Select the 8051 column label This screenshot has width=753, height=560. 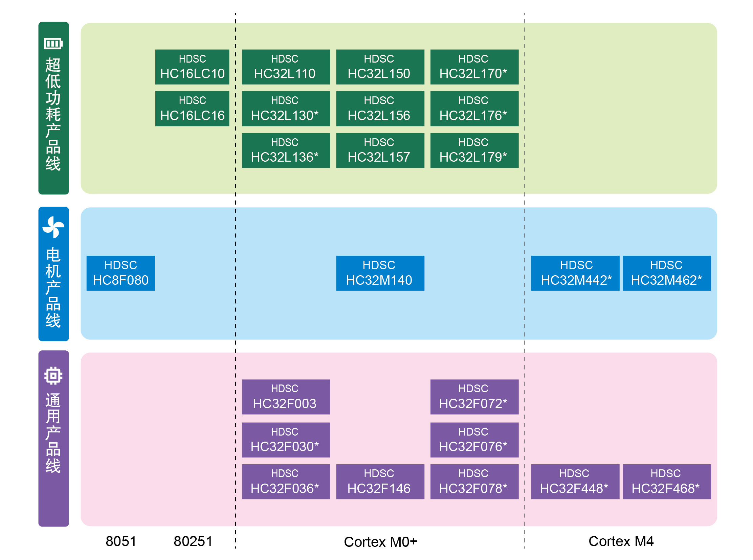[x=121, y=541]
